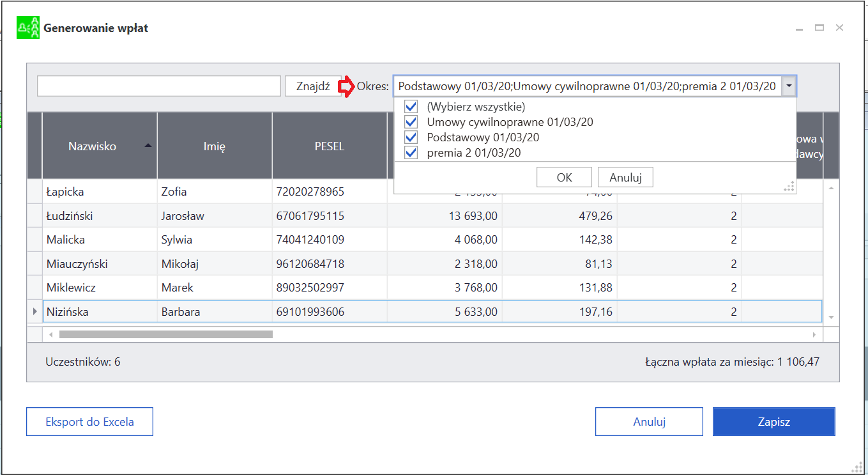The image size is (868, 475).
Task: Click the vertical scrollbar down arrow
Action: (x=831, y=317)
